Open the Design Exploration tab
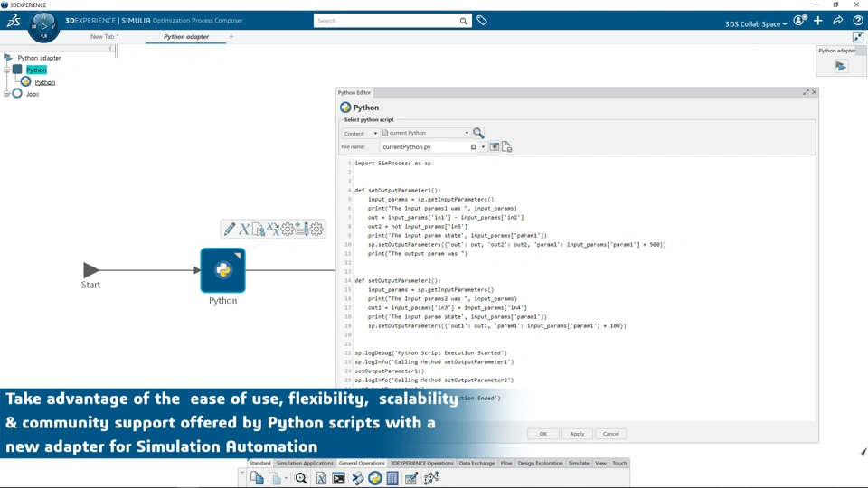 pos(541,463)
